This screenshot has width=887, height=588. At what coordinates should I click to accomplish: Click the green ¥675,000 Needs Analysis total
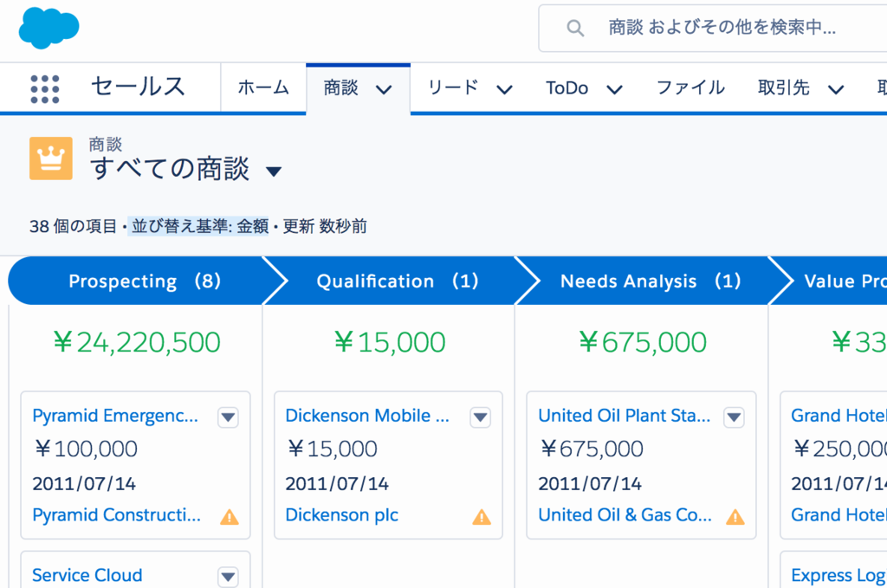click(642, 342)
